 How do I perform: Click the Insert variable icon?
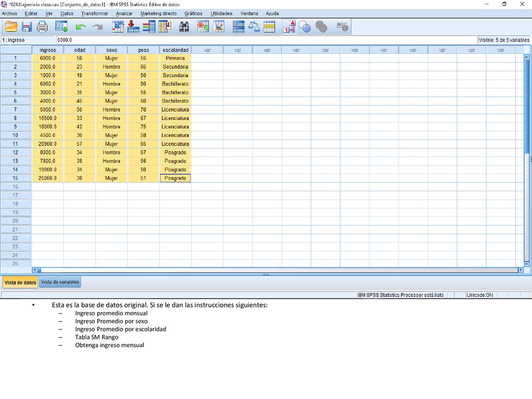coord(219,26)
